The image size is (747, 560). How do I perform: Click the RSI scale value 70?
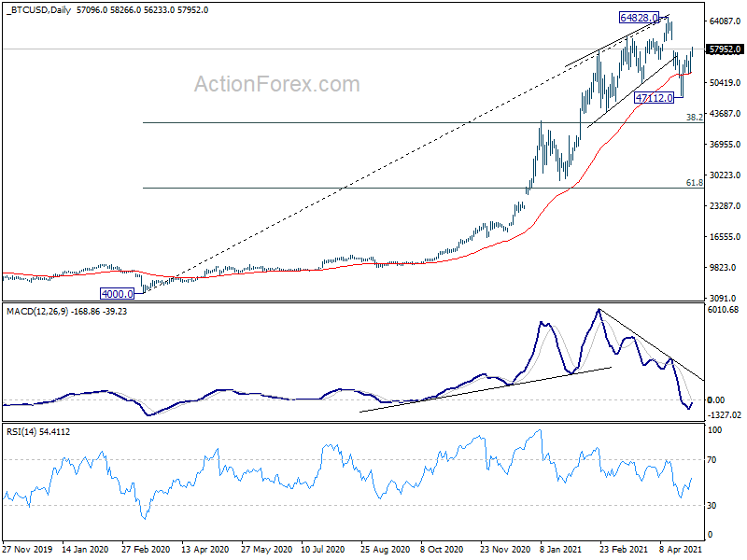click(712, 460)
